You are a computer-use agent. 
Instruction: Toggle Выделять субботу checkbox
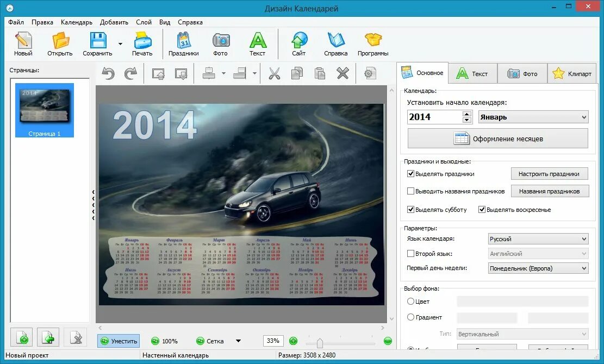[410, 209]
